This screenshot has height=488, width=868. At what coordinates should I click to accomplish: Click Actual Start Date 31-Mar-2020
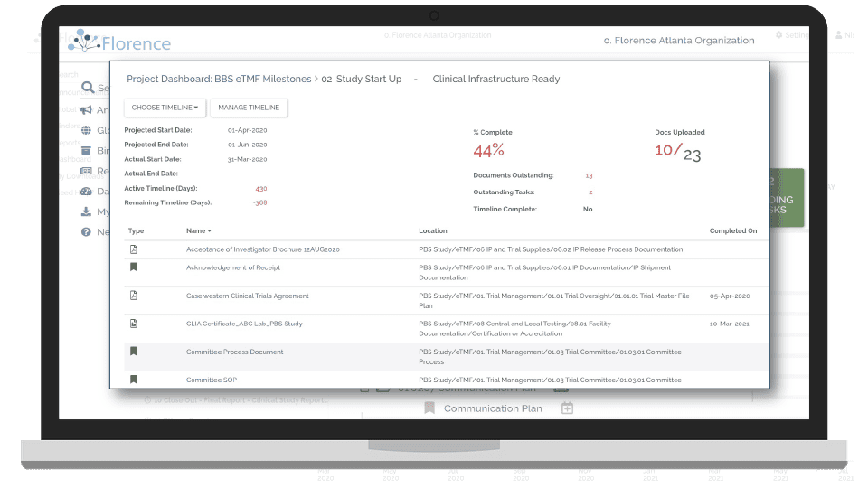click(247, 159)
